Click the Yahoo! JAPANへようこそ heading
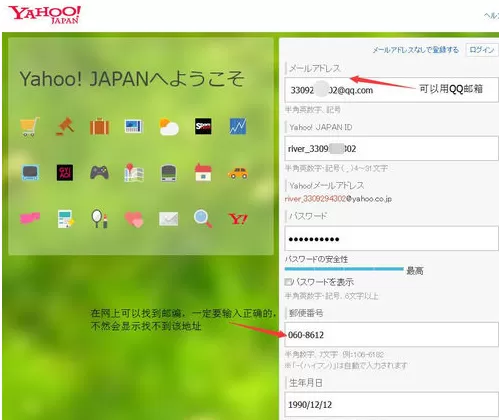Viewport: 499px width, 420px height. click(x=132, y=79)
